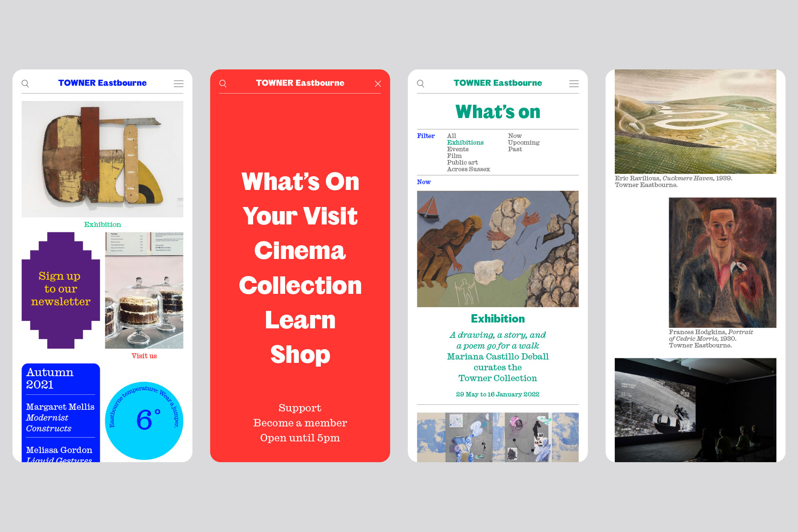Open the Cuckmere Haven painting thumbnail
The image size is (798, 532).
coord(695,121)
